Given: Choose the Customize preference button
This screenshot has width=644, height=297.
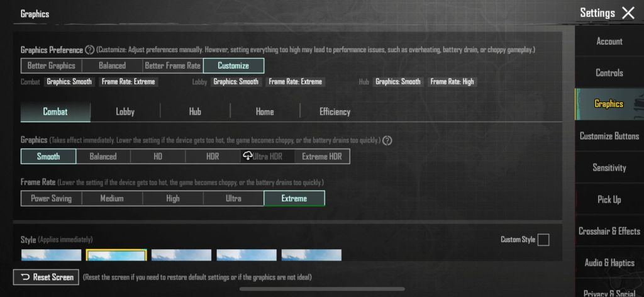Looking at the screenshot, I should tap(233, 65).
